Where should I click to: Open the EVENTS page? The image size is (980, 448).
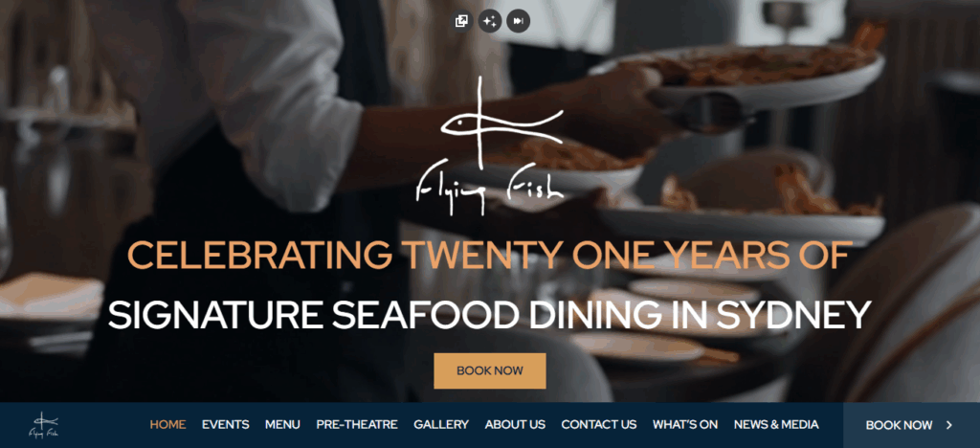tap(226, 425)
